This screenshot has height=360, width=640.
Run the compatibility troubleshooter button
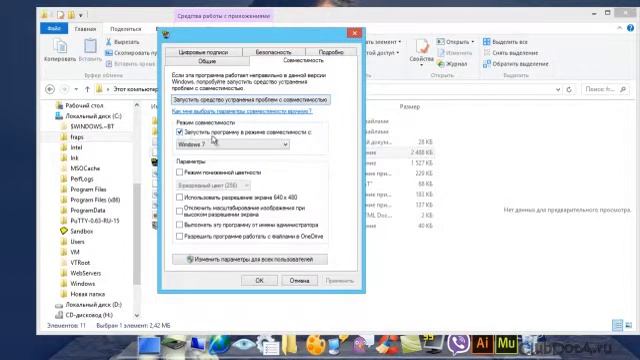coord(251,100)
